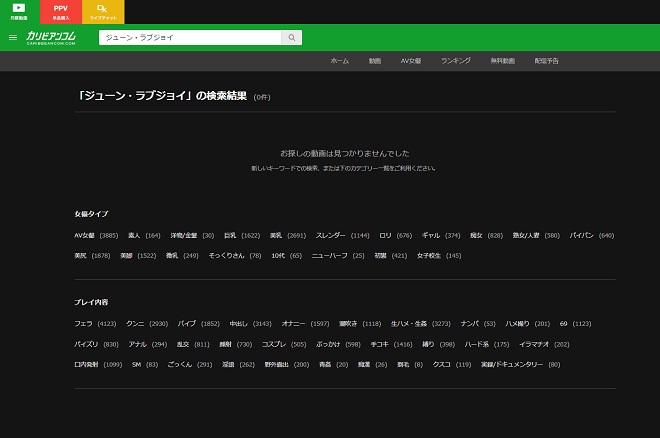Open the hamburger menu beside the logo
This screenshot has width=660, height=438.
pyautogui.click(x=13, y=37)
